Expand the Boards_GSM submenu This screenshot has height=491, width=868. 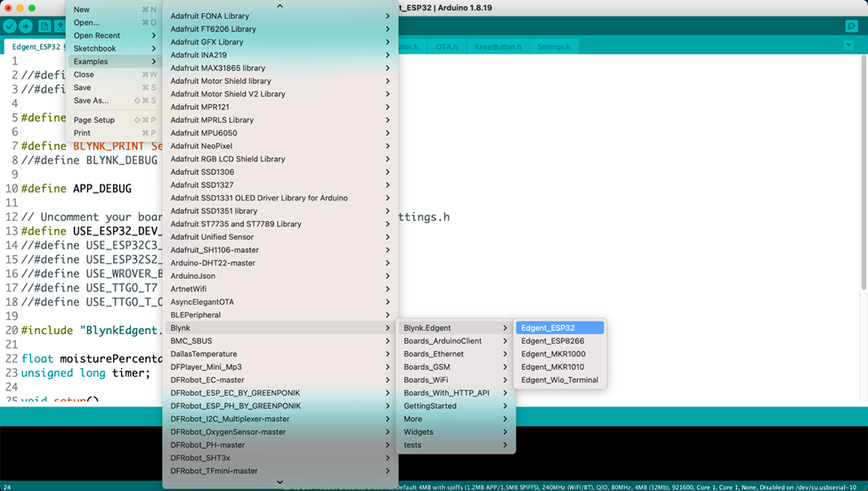(456, 367)
